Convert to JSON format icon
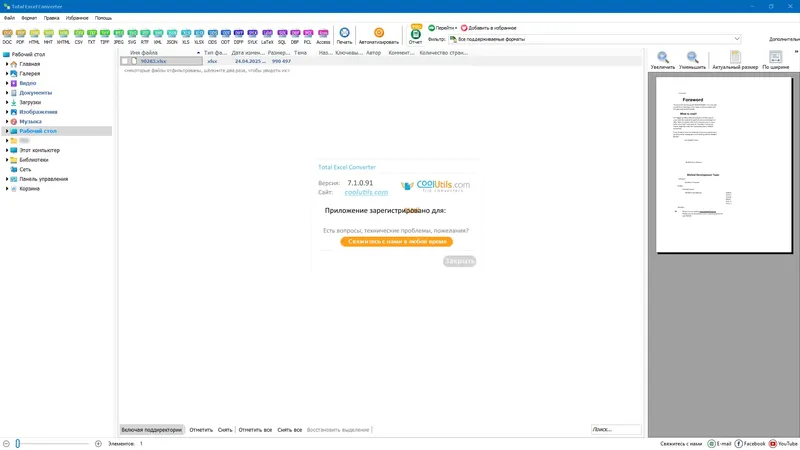 click(172, 36)
